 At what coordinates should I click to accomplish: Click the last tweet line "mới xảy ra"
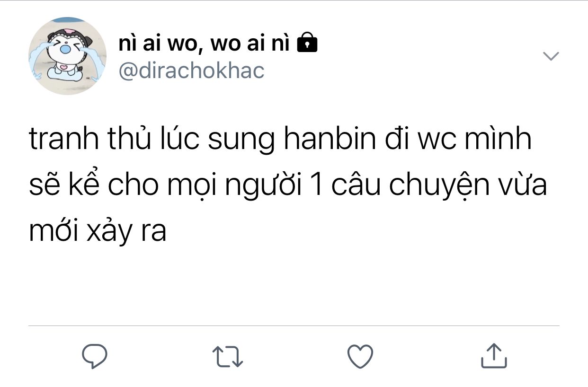tap(98, 232)
